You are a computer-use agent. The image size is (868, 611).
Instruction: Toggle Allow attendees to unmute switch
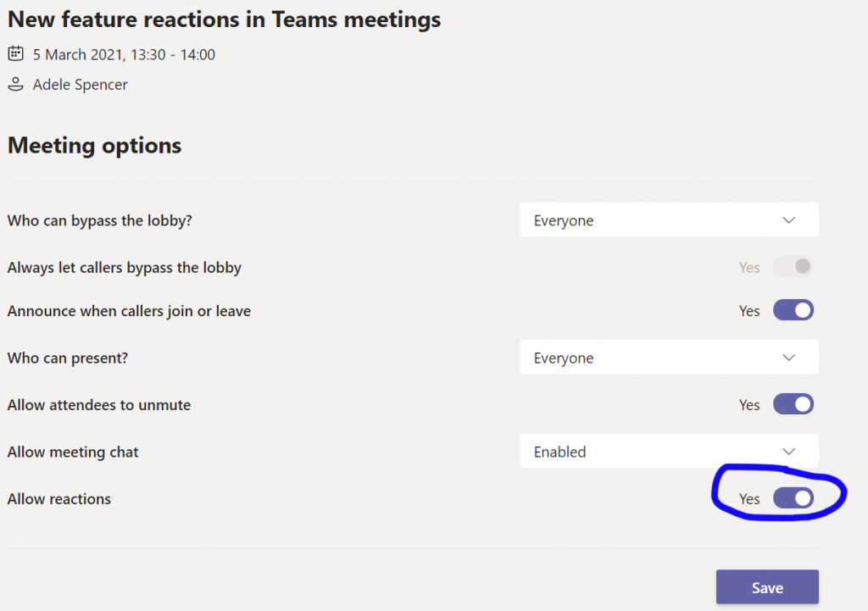(x=793, y=404)
